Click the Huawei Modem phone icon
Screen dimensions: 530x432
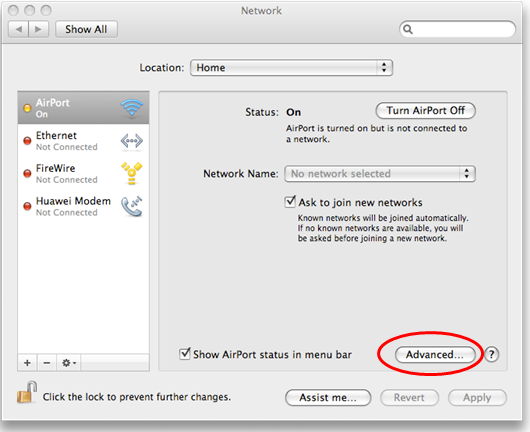pyautogui.click(x=131, y=206)
